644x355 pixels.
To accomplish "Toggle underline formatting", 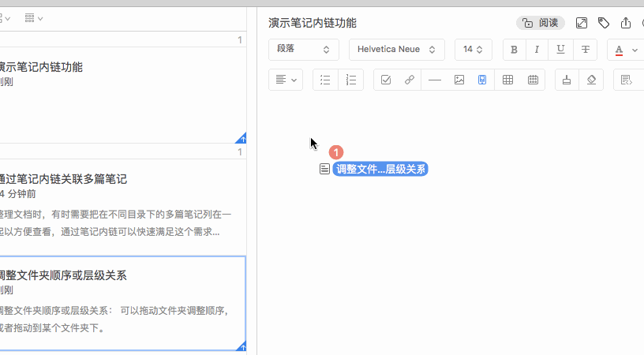I will tap(560, 50).
